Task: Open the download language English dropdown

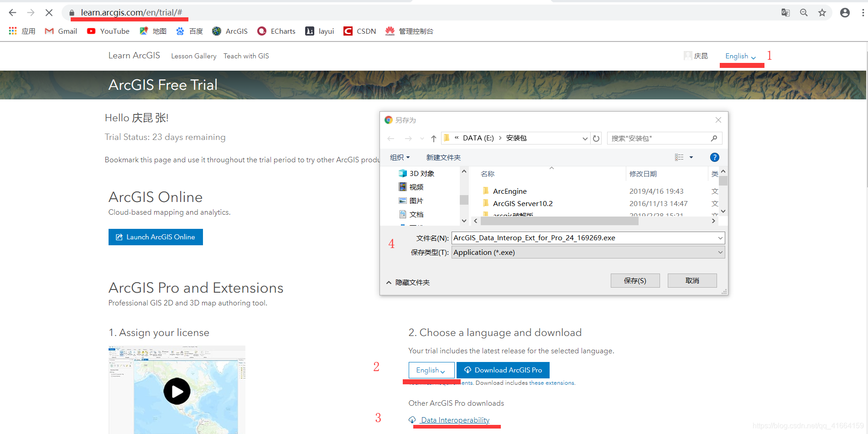Action: [431, 370]
